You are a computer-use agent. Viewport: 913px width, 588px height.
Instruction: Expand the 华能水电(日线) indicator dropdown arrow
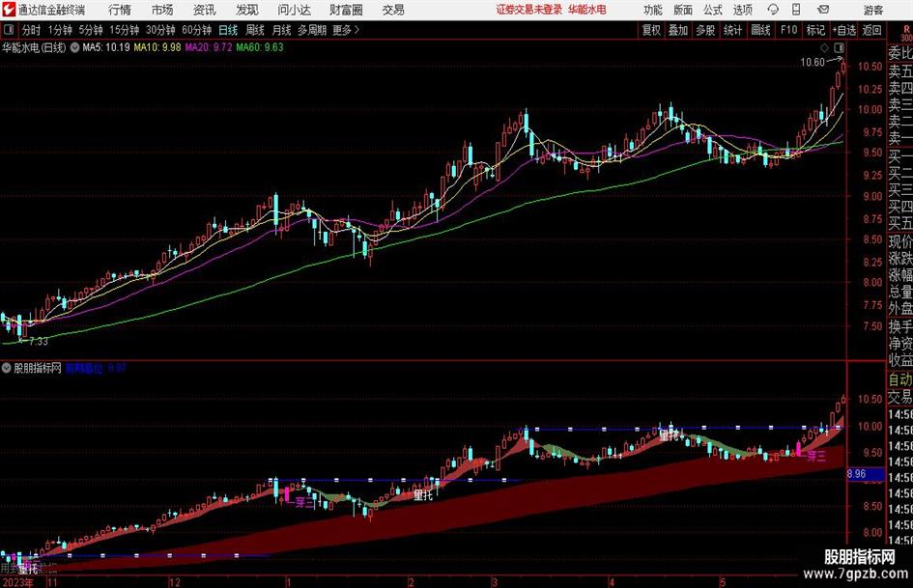pos(74,47)
